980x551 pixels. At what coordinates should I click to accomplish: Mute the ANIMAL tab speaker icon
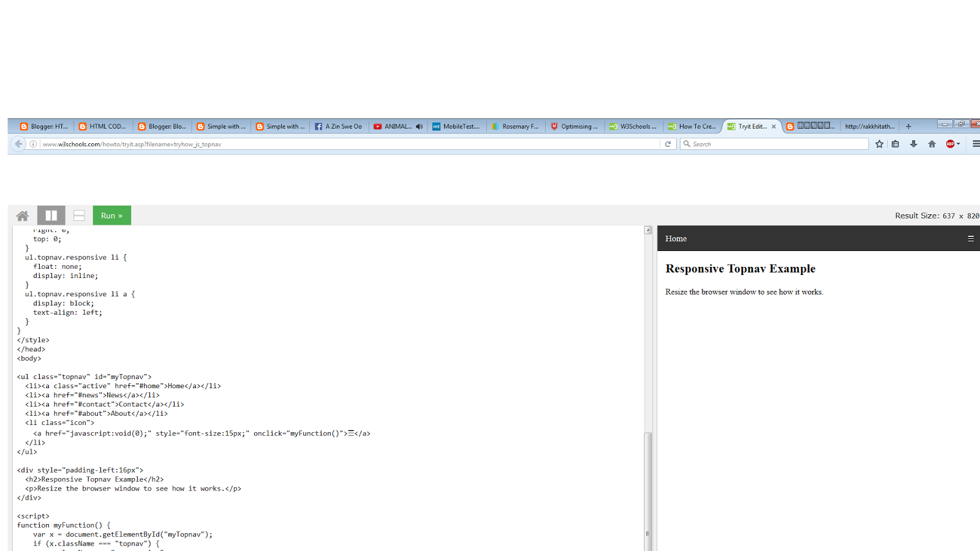[x=419, y=126]
